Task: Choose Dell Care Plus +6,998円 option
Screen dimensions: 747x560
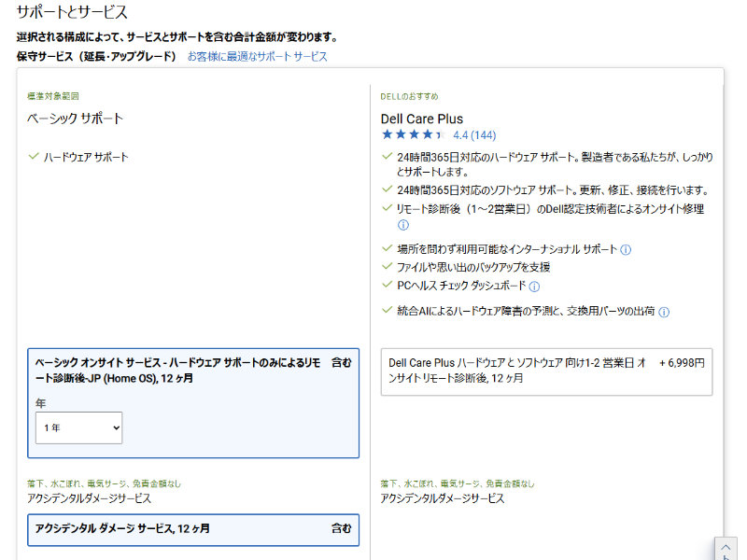Action: tap(546, 371)
